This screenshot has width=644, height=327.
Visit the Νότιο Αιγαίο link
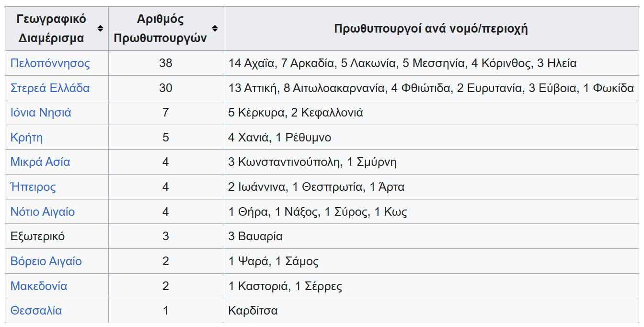pyautogui.click(x=43, y=212)
